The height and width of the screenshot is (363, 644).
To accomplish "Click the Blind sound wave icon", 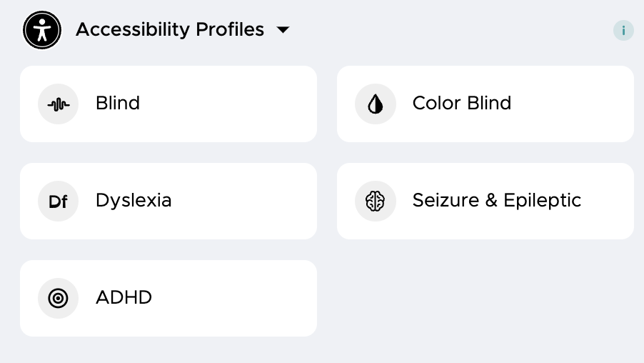I will (59, 104).
